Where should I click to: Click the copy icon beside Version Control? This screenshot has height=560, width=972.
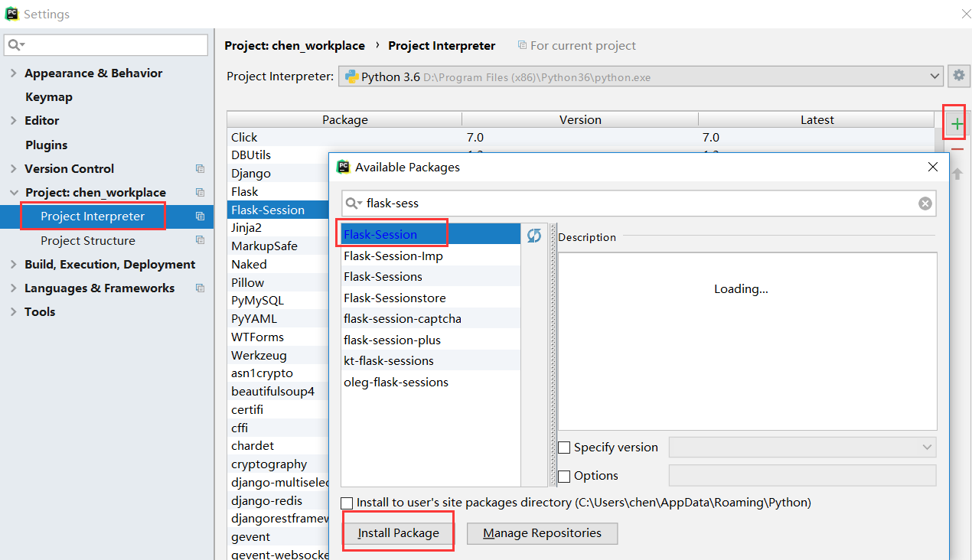pos(201,169)
